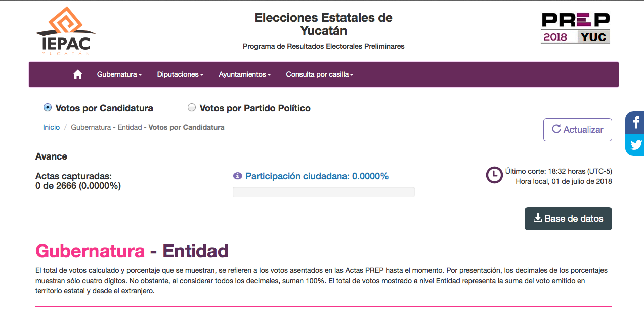The image size is (644, 314).
Task: Share page via Facebook icon
Action: (635, 123)
